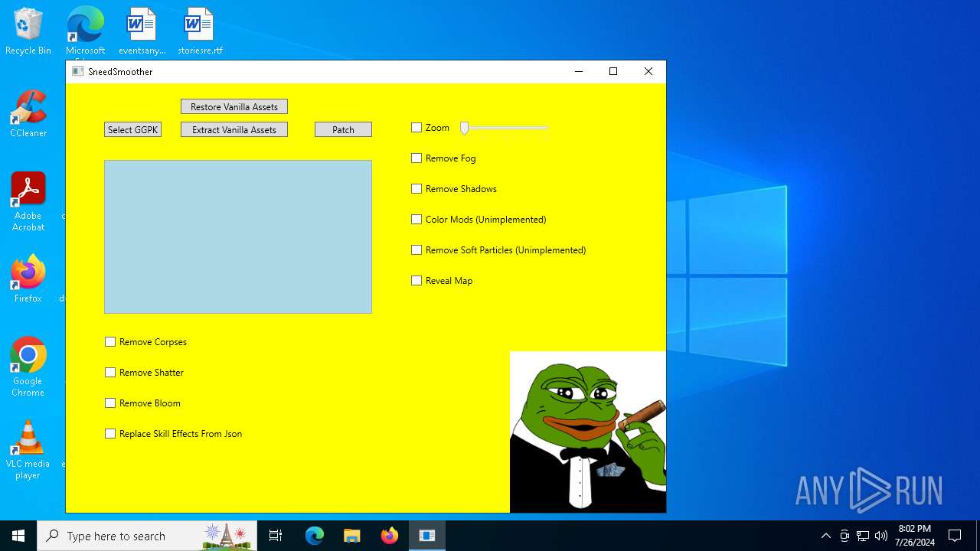The image size is (980, 551).
Task: Launch Edge from the taskbar
Action: [x=315, y=536]
